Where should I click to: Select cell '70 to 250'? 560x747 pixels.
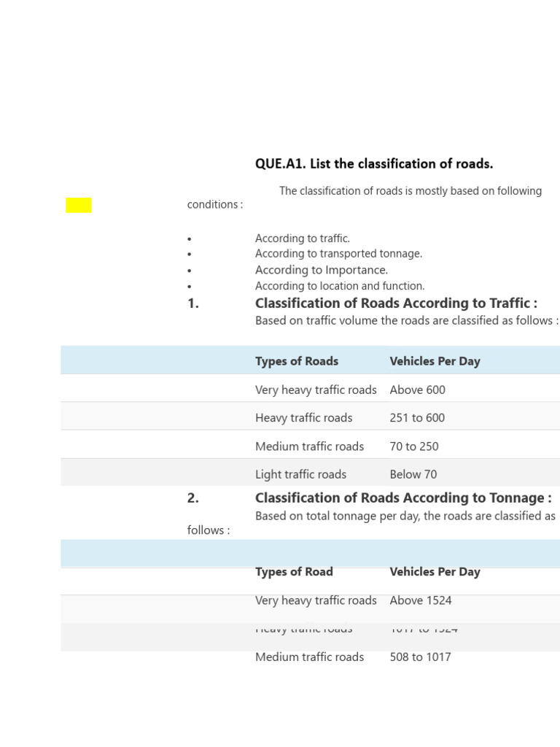[414, 446]
